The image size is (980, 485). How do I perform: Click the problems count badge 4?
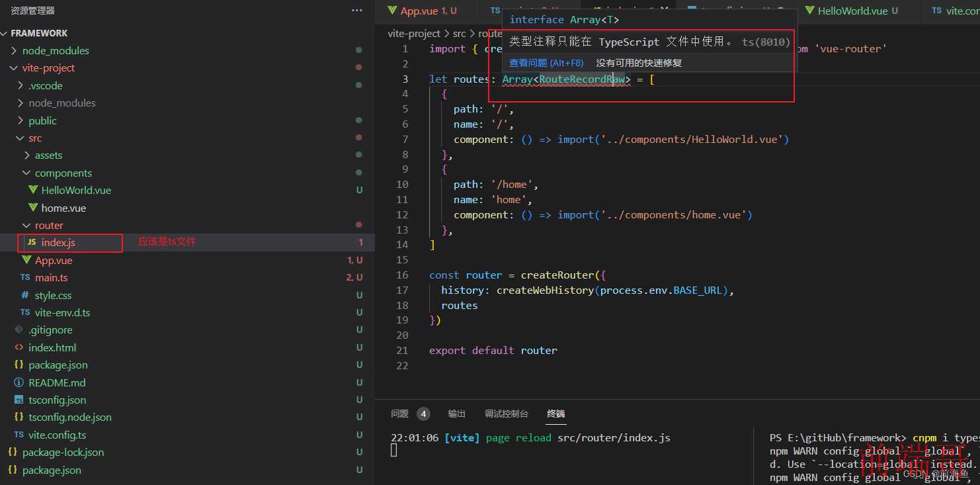pos(423,414)
